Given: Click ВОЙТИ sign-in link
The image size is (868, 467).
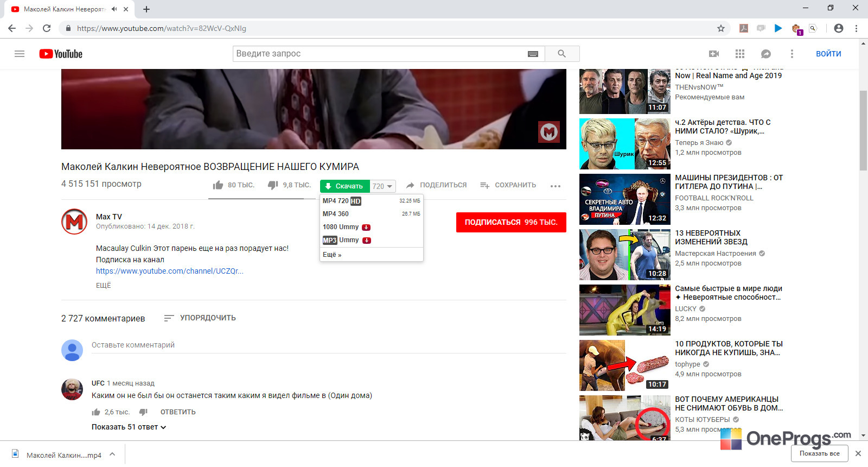Looking at the screenshot, I should (828, 54).
